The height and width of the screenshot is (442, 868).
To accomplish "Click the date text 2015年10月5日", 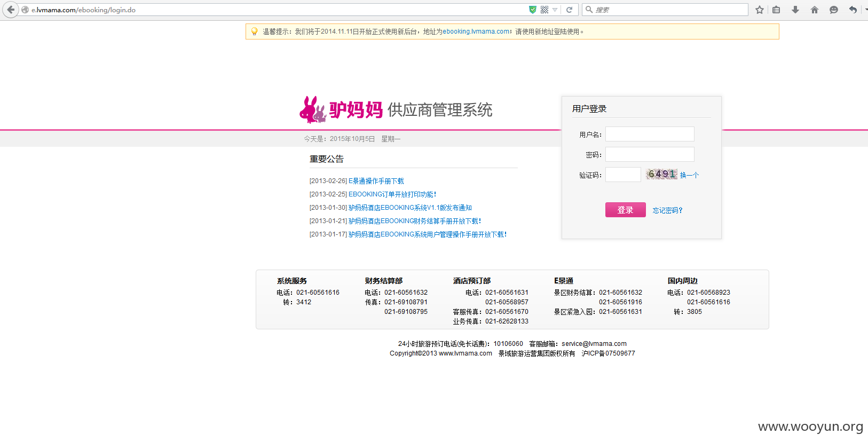I will 352,139.
